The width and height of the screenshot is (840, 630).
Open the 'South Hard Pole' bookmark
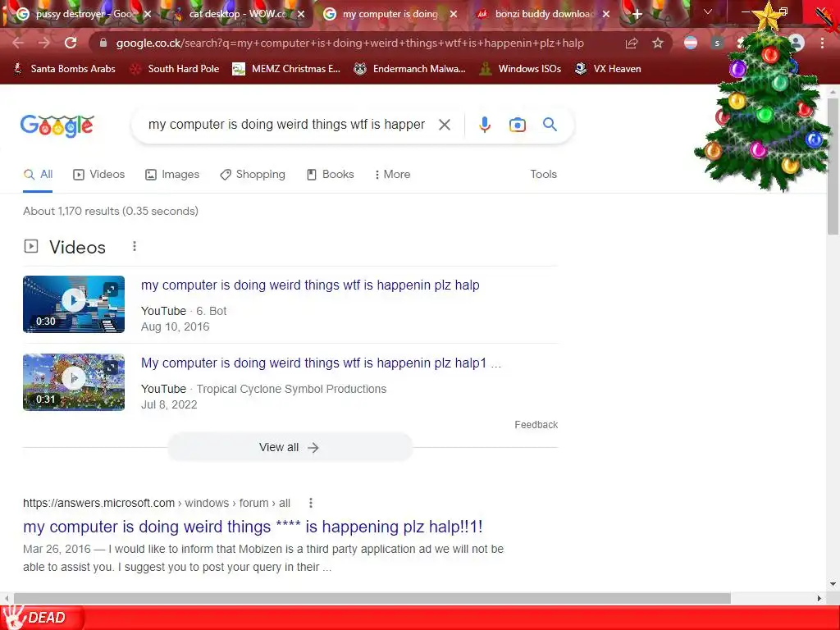(176, 69)
